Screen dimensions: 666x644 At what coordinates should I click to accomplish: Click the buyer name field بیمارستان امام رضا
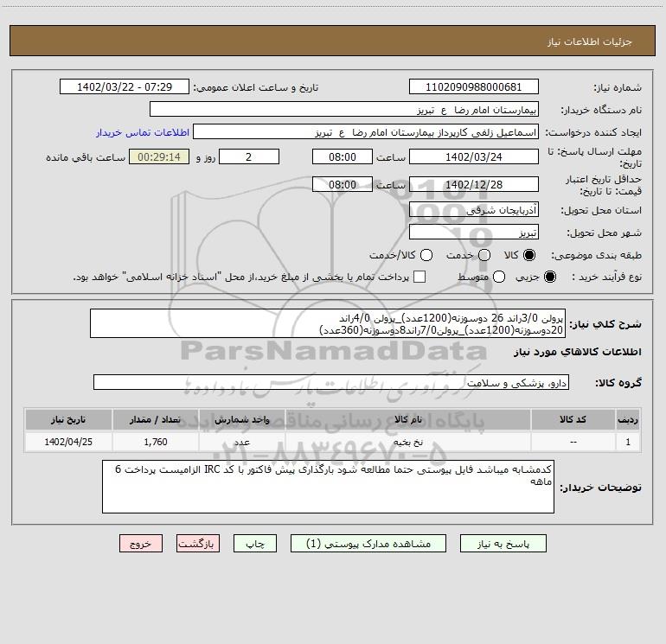coord(344,110)
